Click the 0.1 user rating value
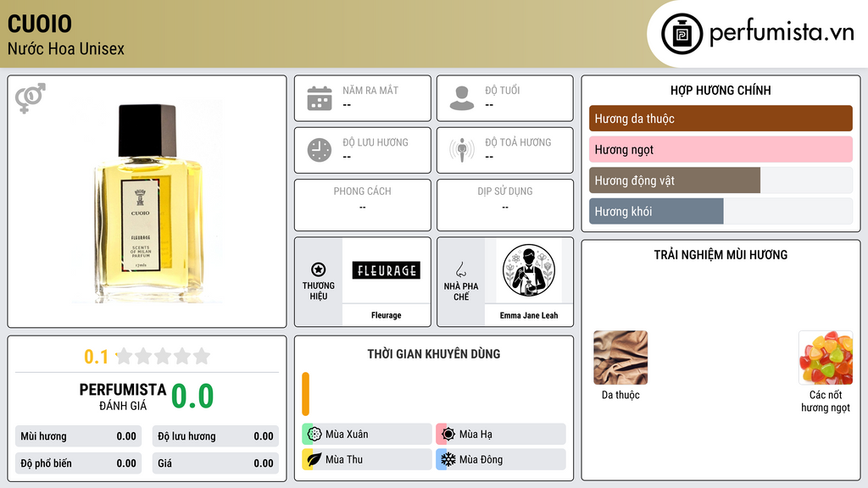868x488 pixels. click(97, 357)
